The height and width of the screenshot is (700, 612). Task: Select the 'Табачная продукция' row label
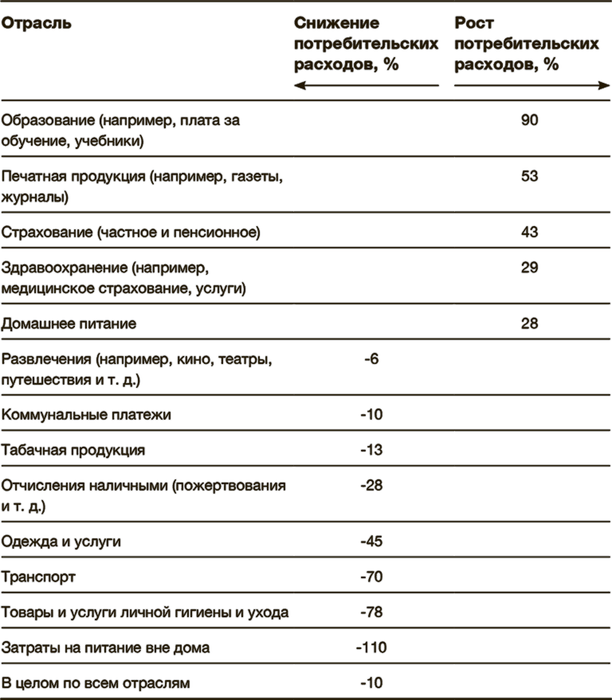coord(73,450)
